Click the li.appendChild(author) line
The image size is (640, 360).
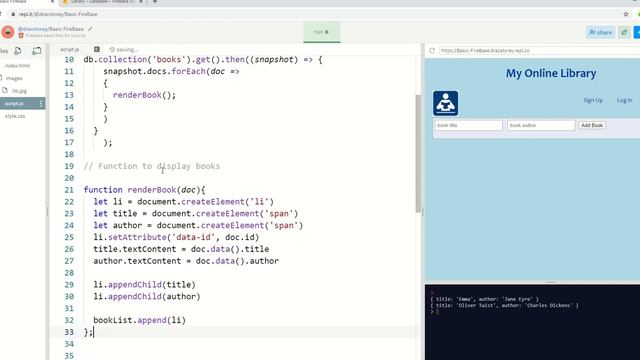pos(147,296)
